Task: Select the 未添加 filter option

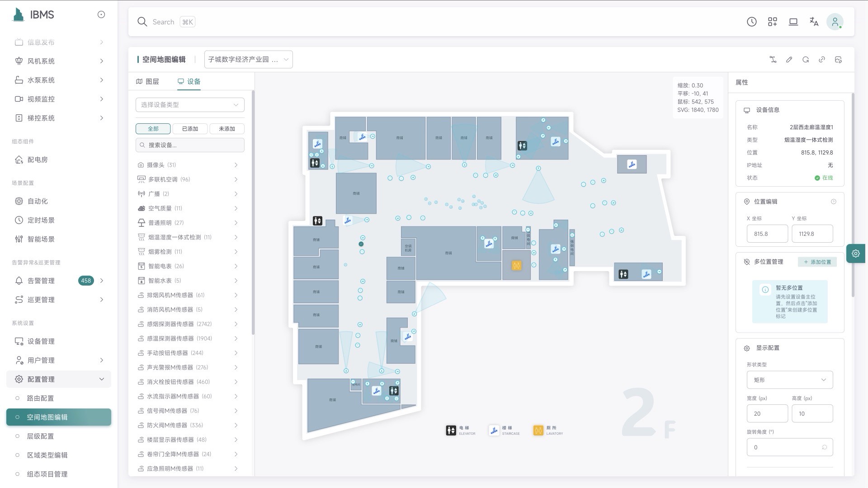Action: tap(226, 129)
